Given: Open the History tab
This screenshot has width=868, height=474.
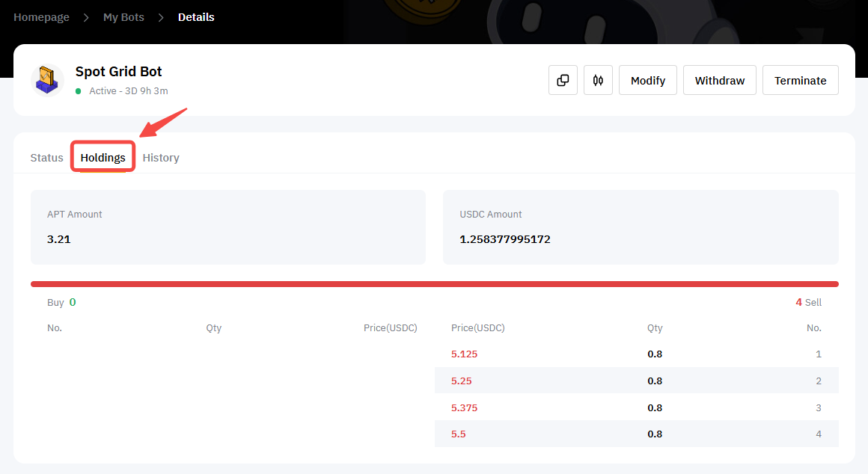Looking at the screenshot, I should (x=161, y=158).
